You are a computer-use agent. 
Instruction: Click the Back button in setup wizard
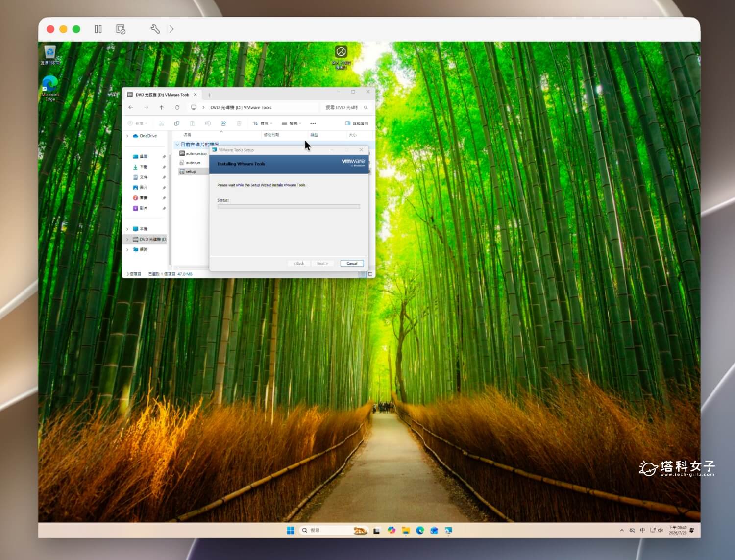(x=299, y=264)
